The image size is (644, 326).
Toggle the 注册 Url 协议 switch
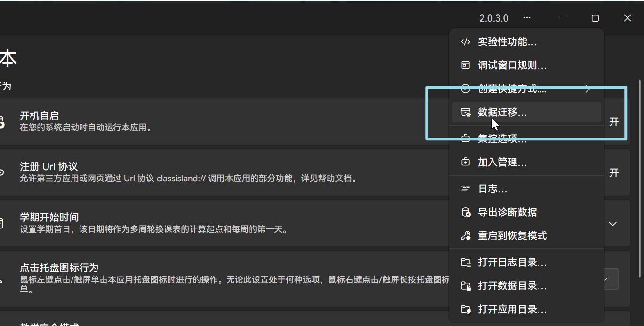click(614, 173)
